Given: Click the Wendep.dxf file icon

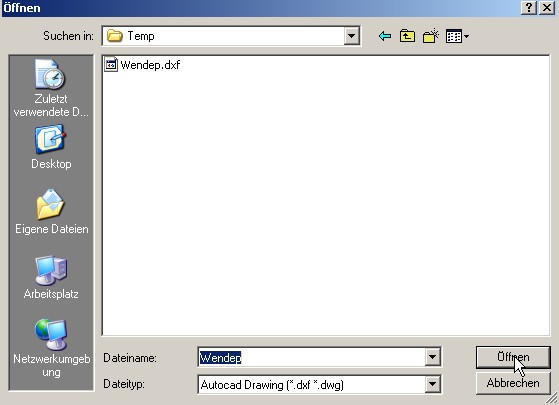Looking at the screenshot, I should click(111, 65).
